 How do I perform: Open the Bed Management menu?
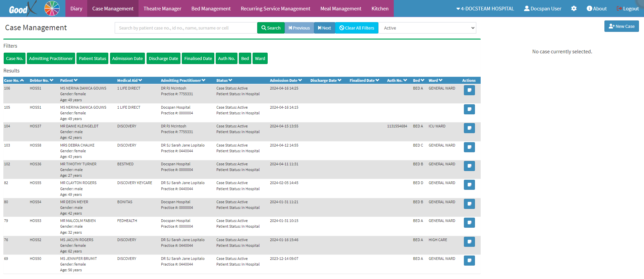click(x=211, y=9)
